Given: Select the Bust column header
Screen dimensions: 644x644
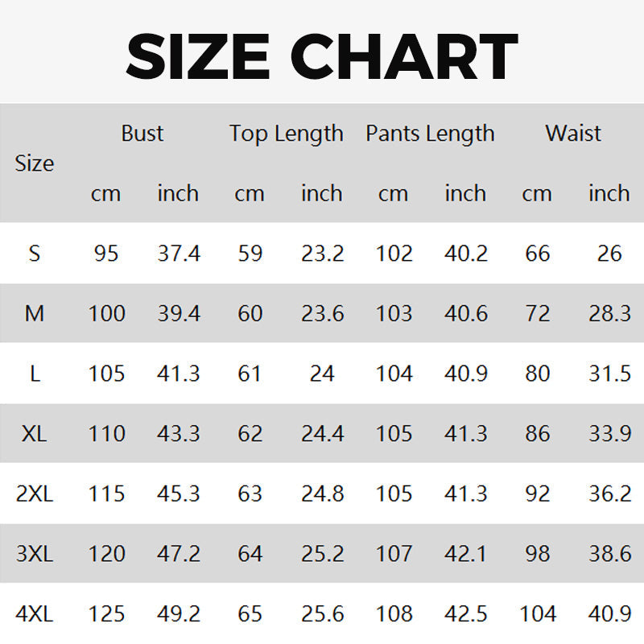Looking at the screenshot, I should [x=142, y=133].
